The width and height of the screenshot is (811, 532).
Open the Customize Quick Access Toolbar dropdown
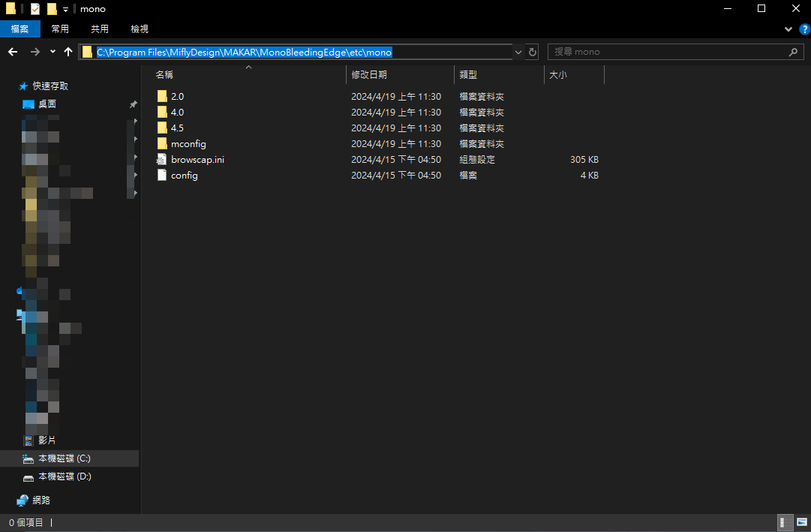(65, 9)
